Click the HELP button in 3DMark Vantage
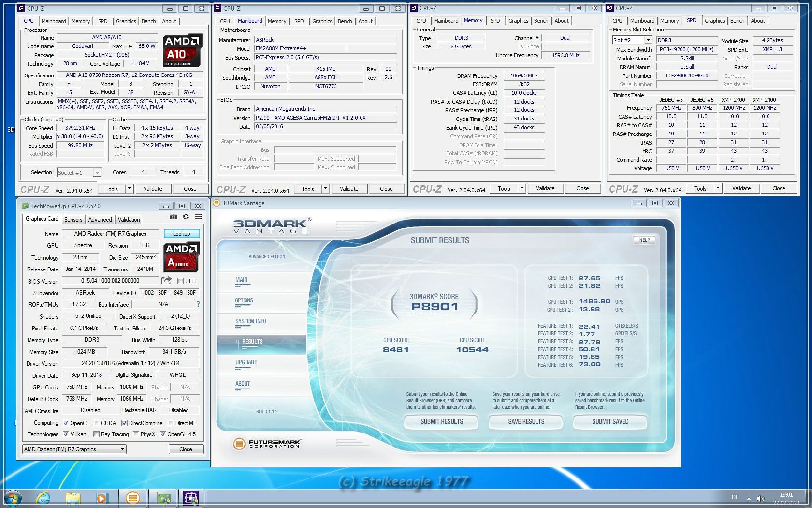The height and width of the screenshot is (508, 812). tap(645, 240)
